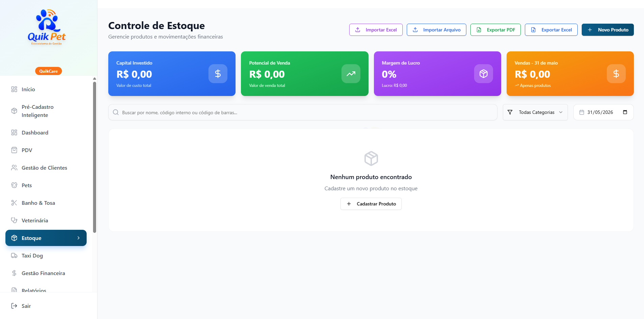This screenshot has height=319, width=644.
Task: Click the empty-state package icon
Action: tap(371, 158)
